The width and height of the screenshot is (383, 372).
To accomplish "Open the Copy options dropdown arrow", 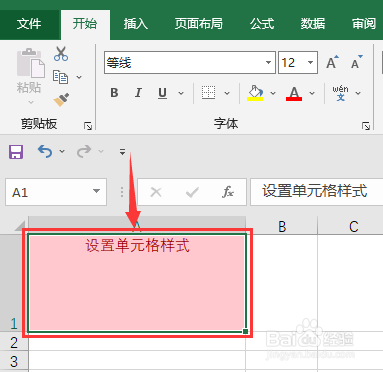I will point(79,77).
